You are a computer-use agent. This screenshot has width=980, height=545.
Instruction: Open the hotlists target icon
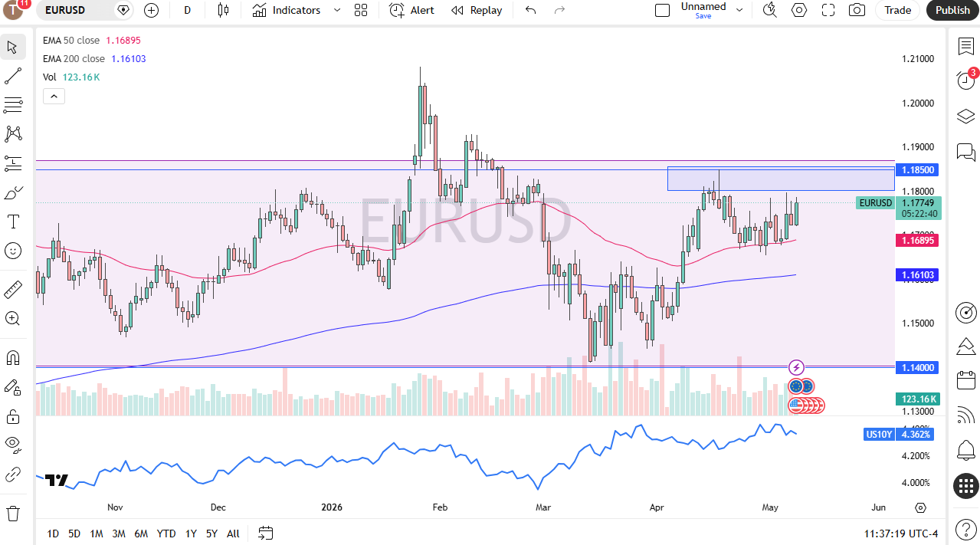pyautogui.click(x=965, y=312)
